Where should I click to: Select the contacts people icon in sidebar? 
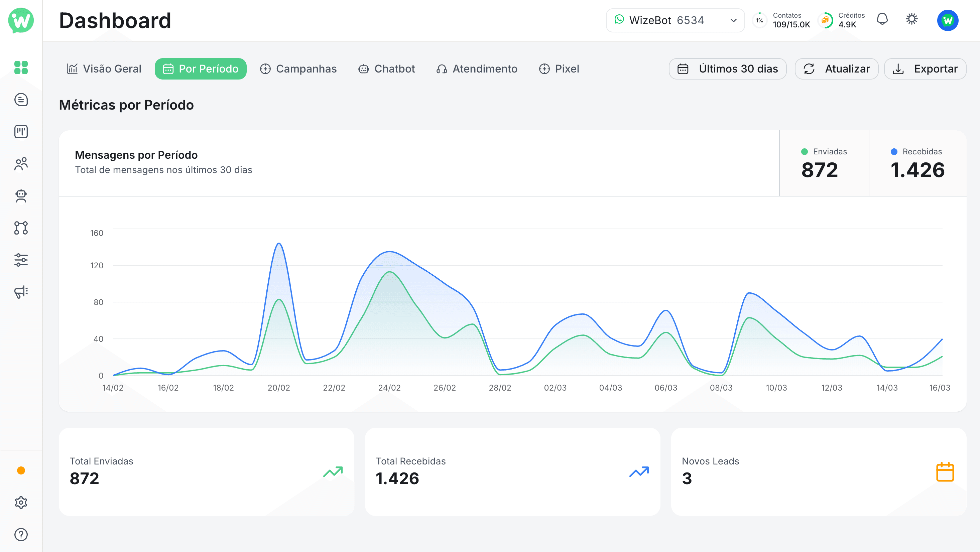pos(21,164)
